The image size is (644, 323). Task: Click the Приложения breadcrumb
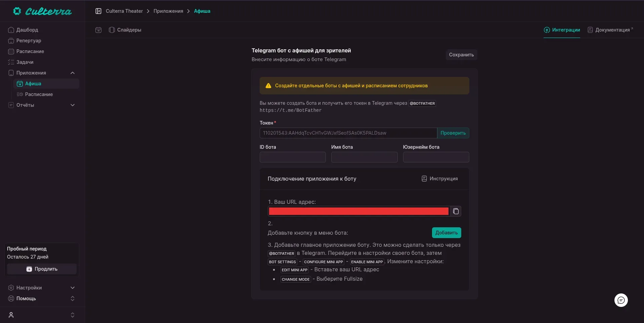[168, 11]
